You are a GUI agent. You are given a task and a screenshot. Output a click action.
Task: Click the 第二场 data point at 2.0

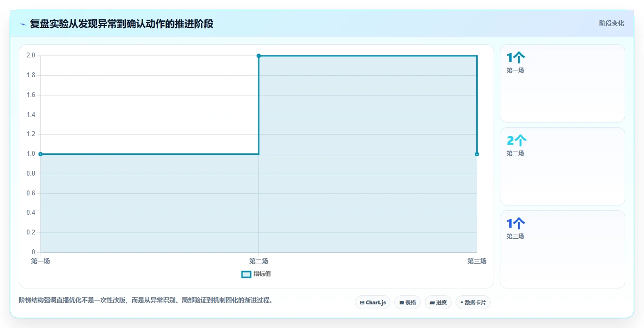259,56
